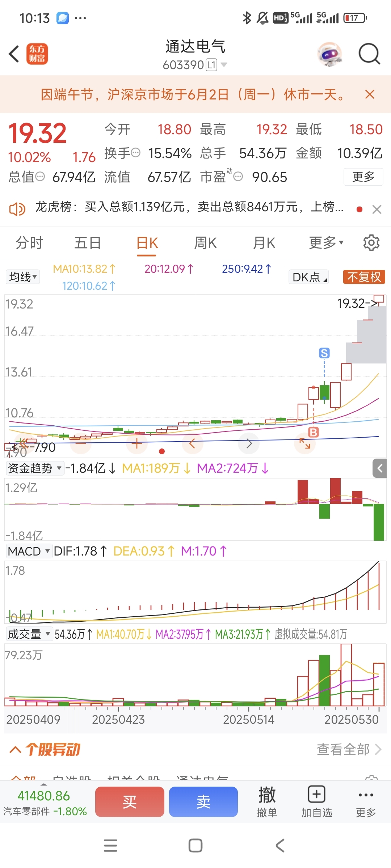Close the 端午节 holiday notice banner

point(370,94)
